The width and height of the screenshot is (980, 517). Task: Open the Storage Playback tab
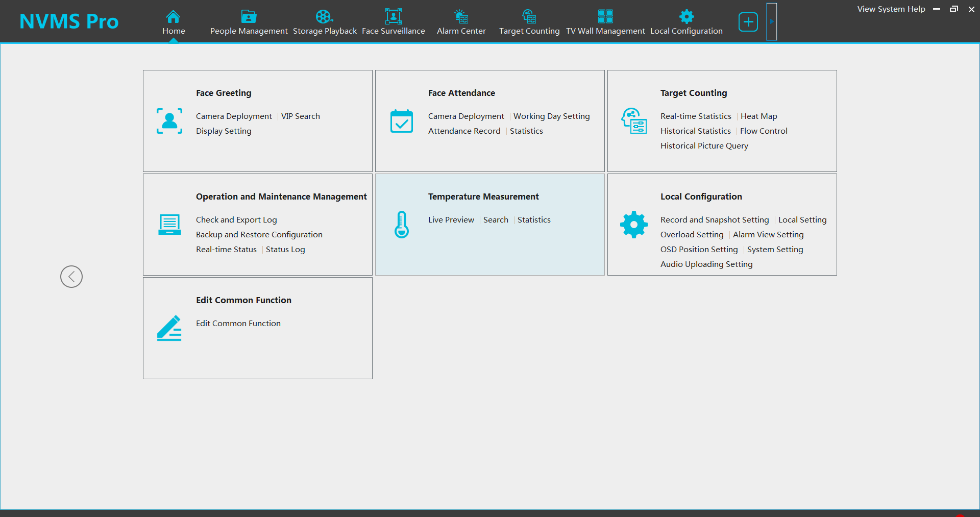click(325, 22)
